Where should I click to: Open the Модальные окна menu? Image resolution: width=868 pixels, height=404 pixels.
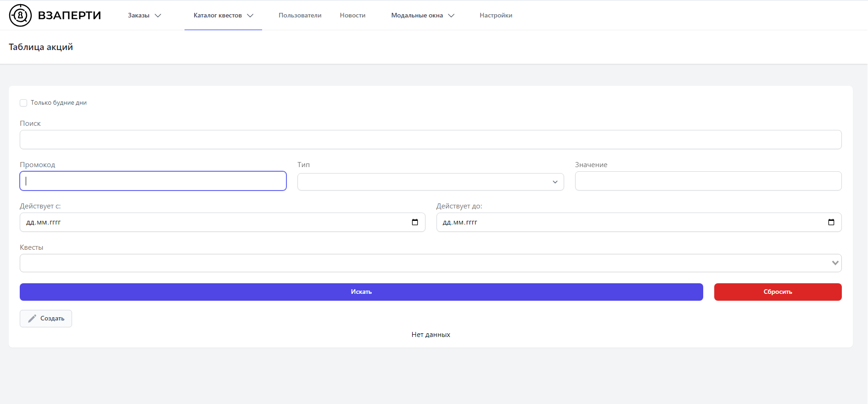click(x=423, y=16)
